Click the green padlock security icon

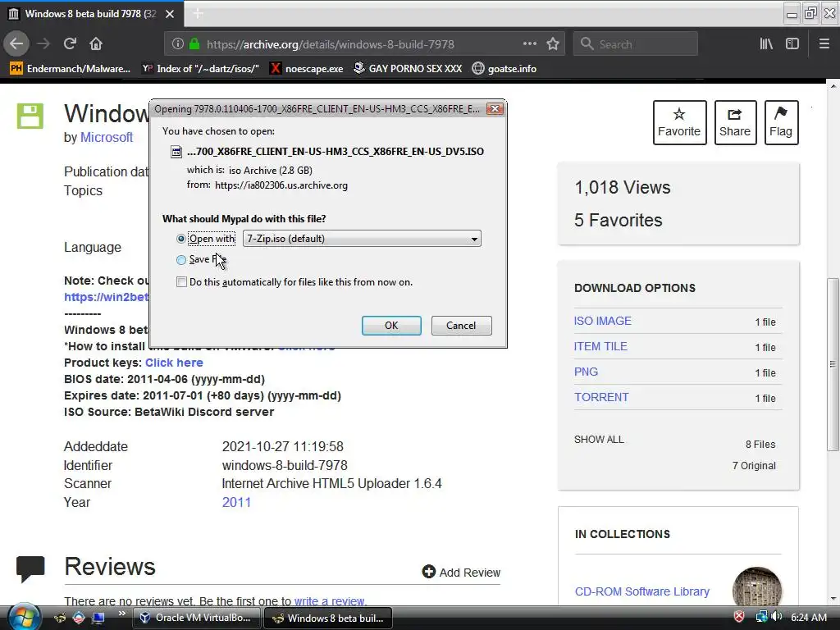(x=194, y=44)
